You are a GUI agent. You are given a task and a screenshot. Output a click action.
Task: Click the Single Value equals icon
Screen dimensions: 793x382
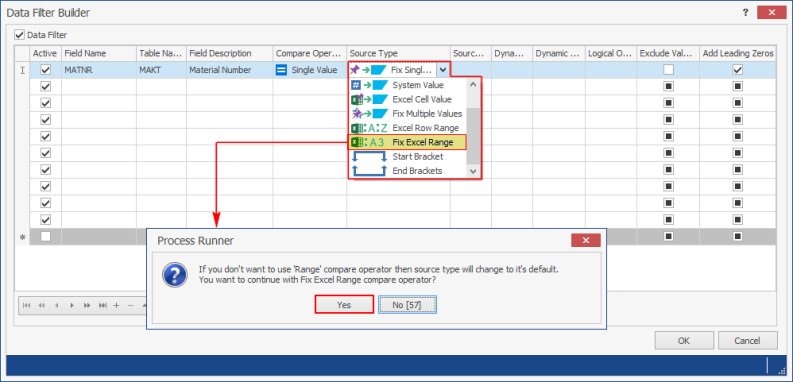pos(281,70)
